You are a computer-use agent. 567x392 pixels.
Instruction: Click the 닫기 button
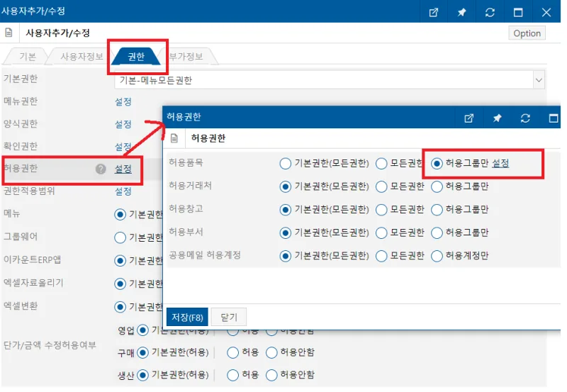229,317
